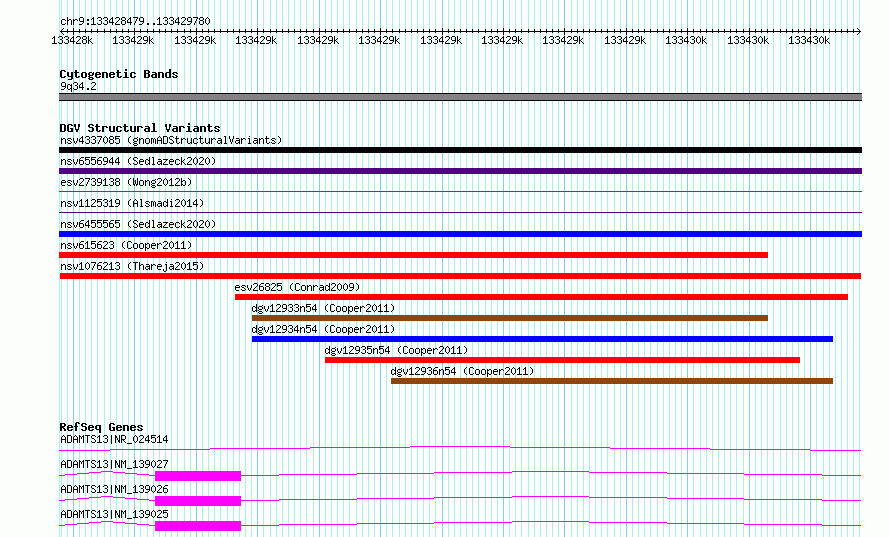Click ADAMTS13|NM_139025 transcript label
The height and width of the screenshot is (537, 890).
[x=114, y=514]
